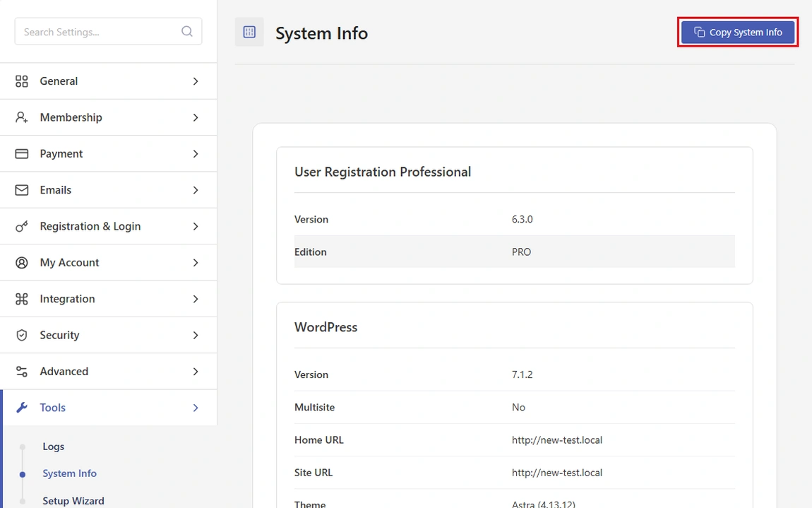Open the Emails settings menu
The width and height of the screenshot is (812, 508).
pyautogui.click(x=108, y=190)
